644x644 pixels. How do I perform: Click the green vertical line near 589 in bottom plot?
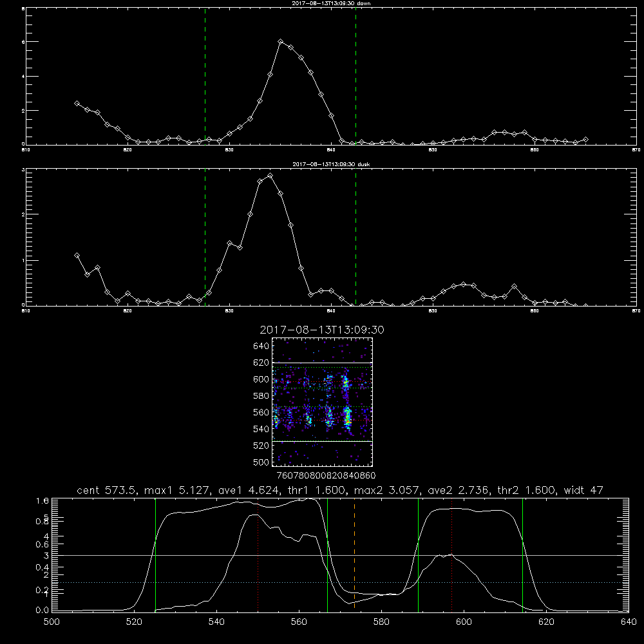[x=418, y=554]
